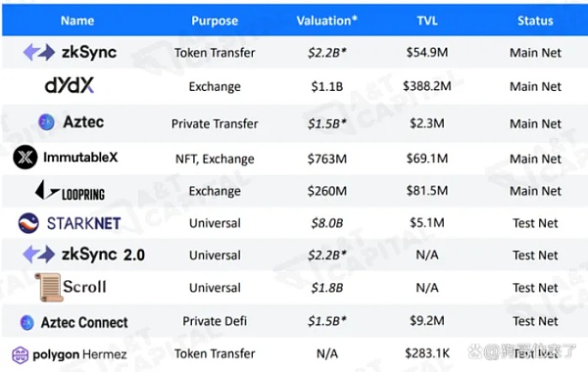Click the Aztec round logo icon
Image resolution: width=588 pixels, height=372 pixels.
[46, 122]
